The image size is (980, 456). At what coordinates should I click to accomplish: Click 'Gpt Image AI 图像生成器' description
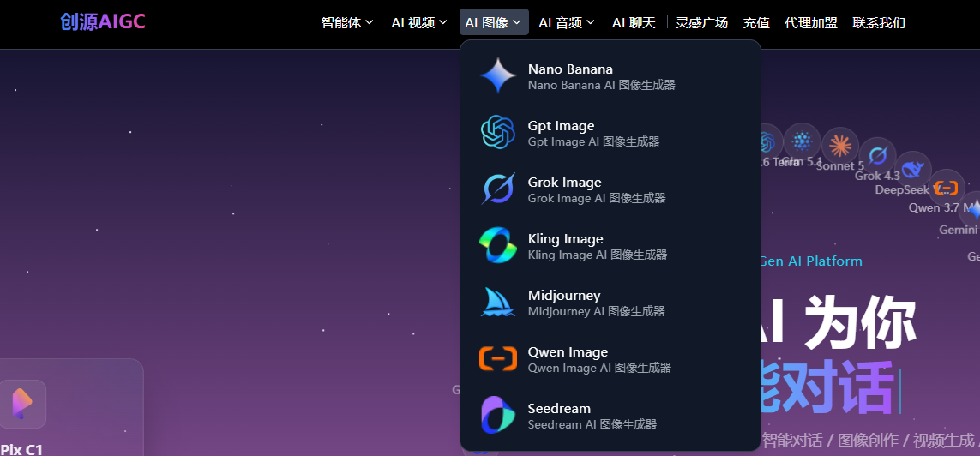point(594,141)
